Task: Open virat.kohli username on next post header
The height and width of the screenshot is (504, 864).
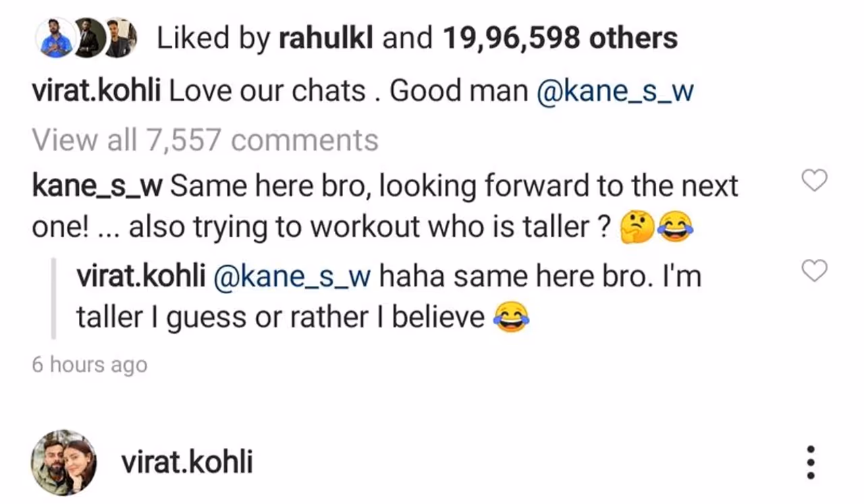Action: [187, 463]
